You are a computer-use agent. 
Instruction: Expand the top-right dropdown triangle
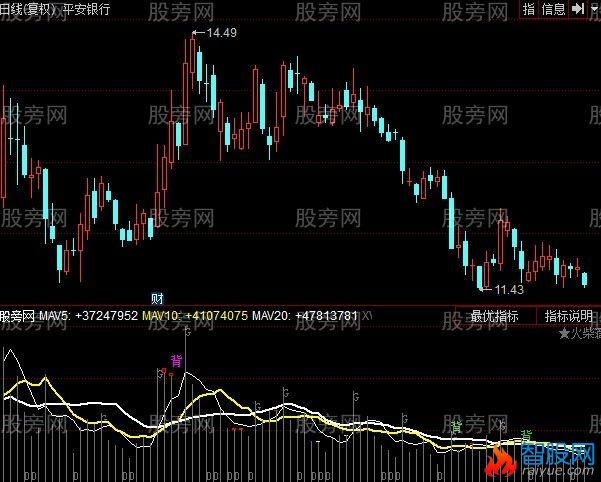pyautogui.click(x=594, y=8)
